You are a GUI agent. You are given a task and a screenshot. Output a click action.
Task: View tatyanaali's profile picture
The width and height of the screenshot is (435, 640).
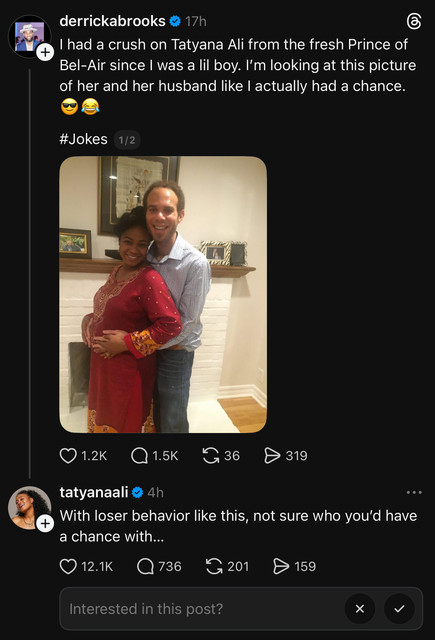pyautogui.click(x=29, y=508)
